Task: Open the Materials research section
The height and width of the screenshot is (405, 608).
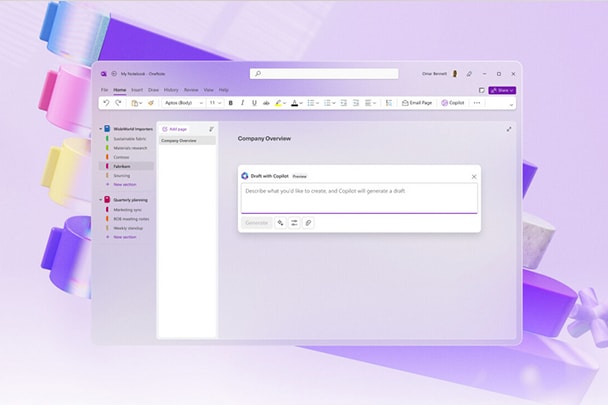Action: click(130, 148)
